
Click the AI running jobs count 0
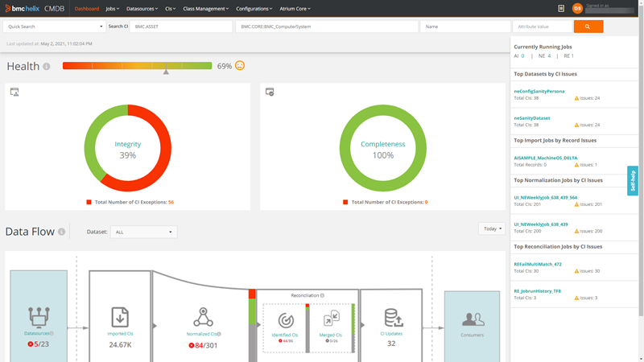coord(522,56)
